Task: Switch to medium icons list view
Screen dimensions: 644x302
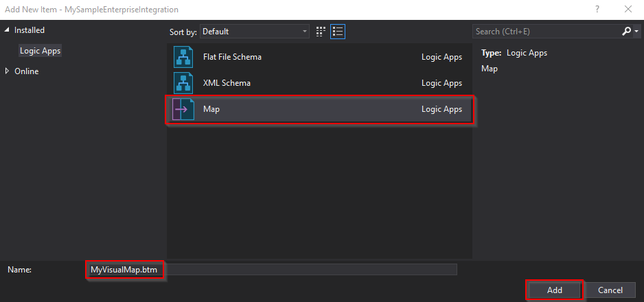Action: pyautogui.click(x=337, y=32)
